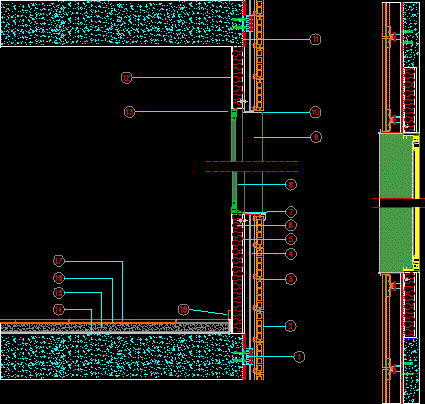The width and height of the screenshot is (425, 404).
Task: Click callout bubble number 7
Action: 291,212
